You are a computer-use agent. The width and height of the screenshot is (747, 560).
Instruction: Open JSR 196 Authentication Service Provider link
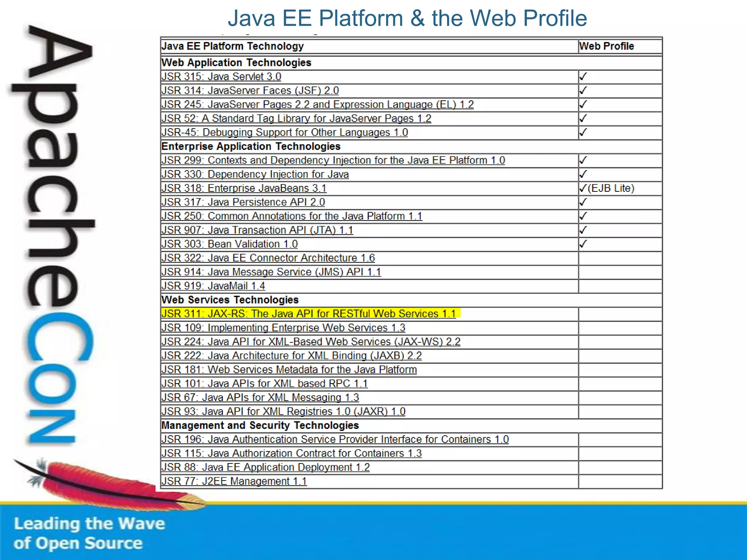[335, 440]
